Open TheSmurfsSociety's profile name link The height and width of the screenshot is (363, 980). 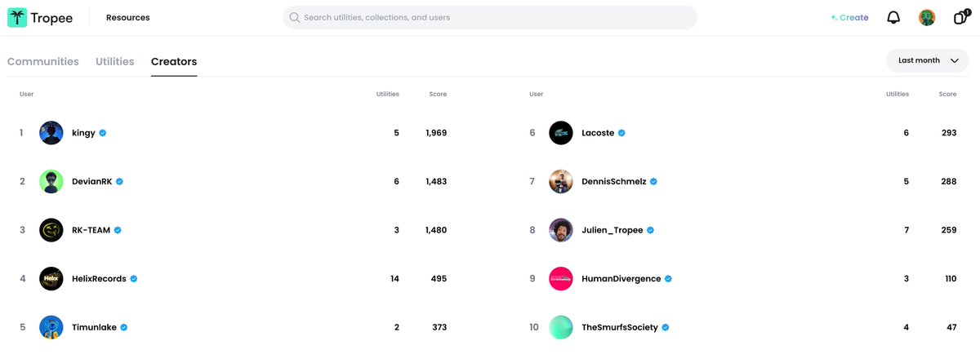(619, 327)
